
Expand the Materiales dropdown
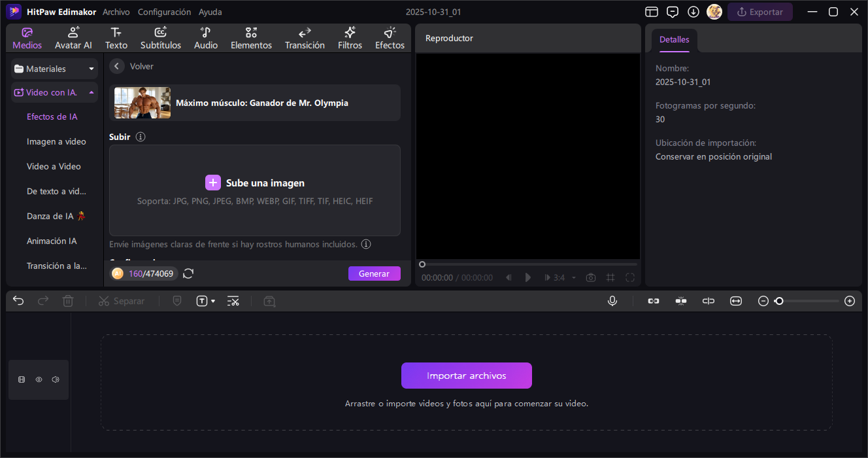[92, 69]
